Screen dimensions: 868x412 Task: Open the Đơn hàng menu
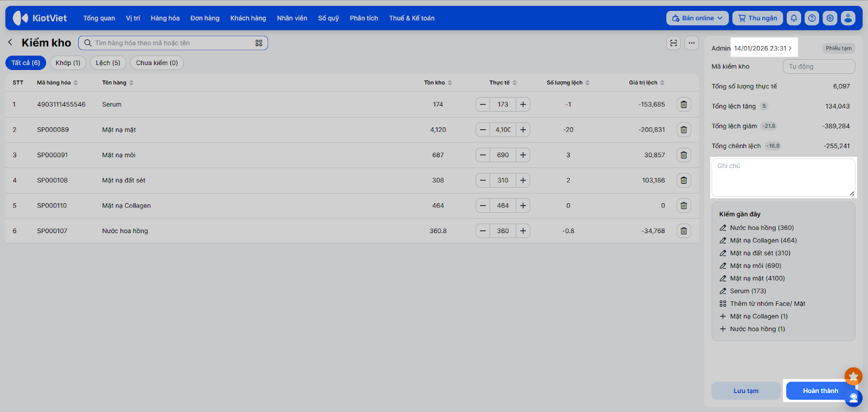coord(205,18)
